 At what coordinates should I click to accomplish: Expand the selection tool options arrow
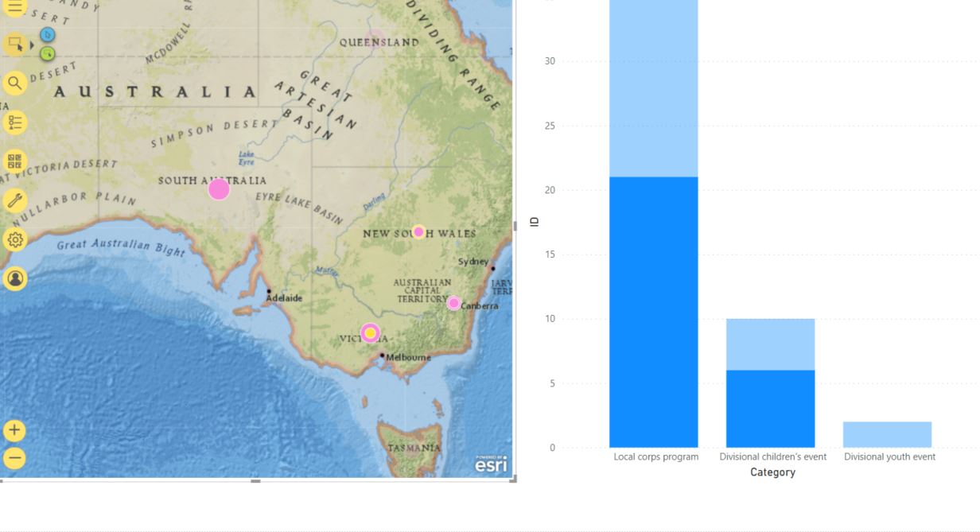click(x=33, y=45)
